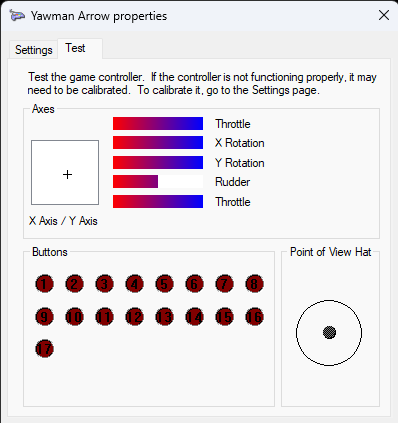The image size is (398, 423).
Task: Click the Point of View Hat center dot
Action: click(x=329, y=332)
